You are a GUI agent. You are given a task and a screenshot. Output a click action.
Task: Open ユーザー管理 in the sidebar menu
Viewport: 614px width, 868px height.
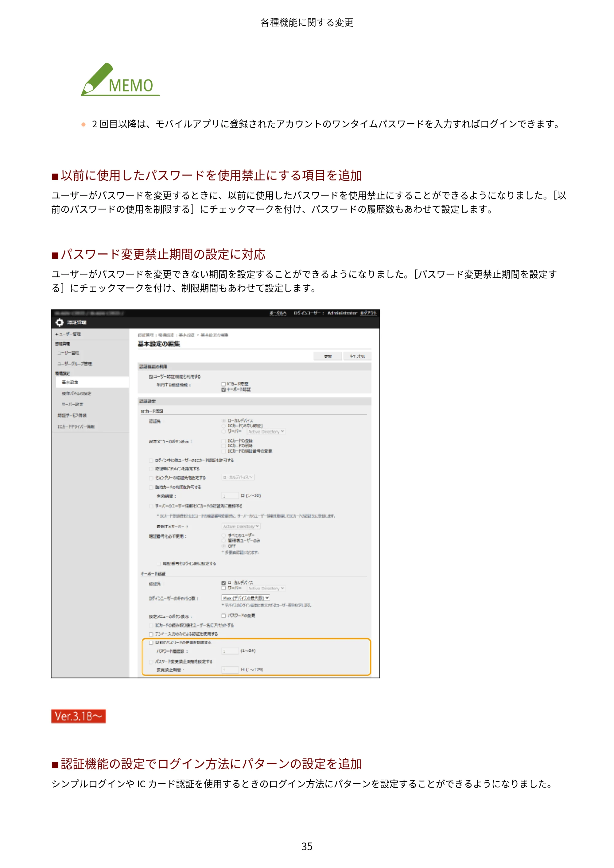click(68, 353)
